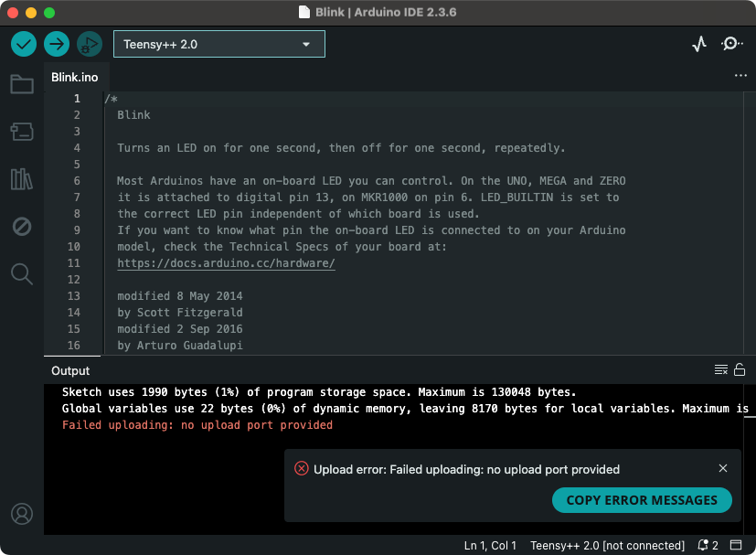This screenshot has width=756, height=555.
Task: Click the user account profile icon
Action: pyautogui.click(x=22, y=514)
